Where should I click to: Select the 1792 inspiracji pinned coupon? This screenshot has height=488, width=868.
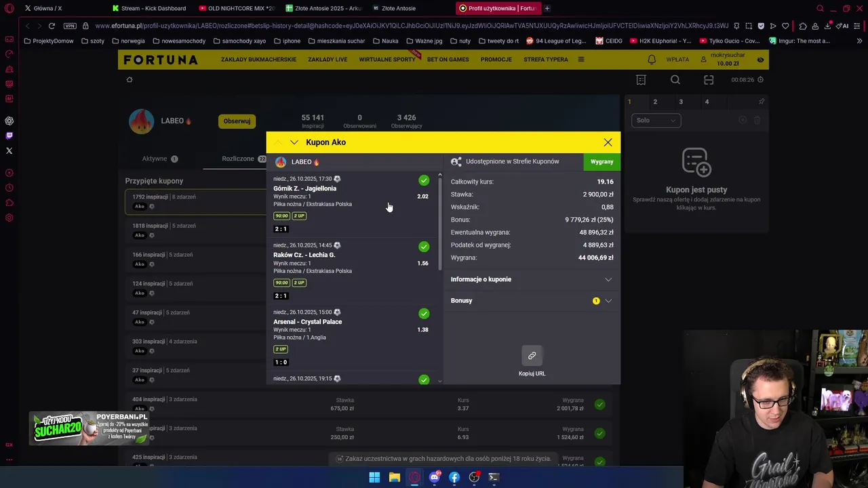pos(195,201)
